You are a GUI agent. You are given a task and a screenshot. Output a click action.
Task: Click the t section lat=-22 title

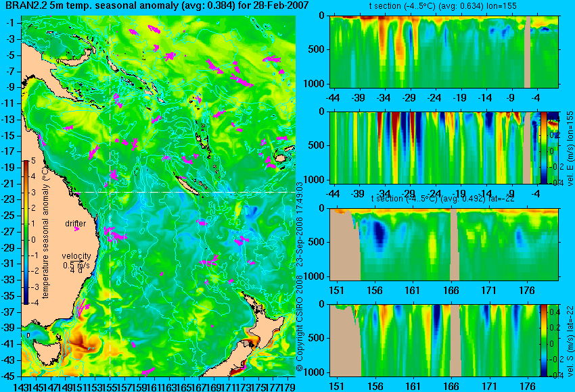[442, 199]
